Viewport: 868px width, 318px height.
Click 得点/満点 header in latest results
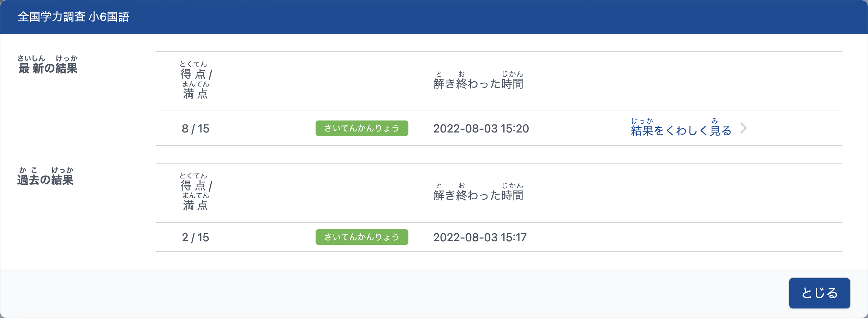pos(196,80)
